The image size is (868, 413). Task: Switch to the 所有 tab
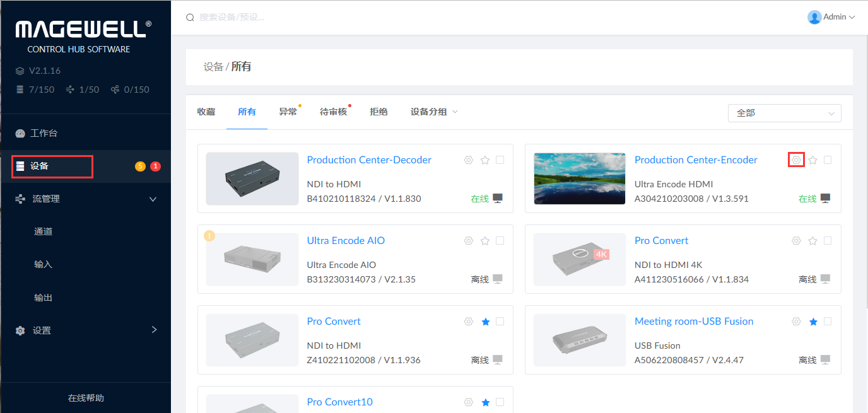[247, 112]
